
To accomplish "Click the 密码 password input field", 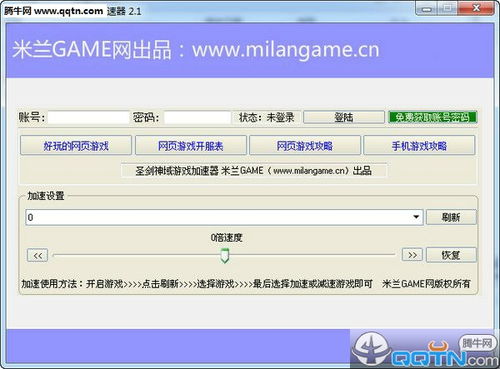I will click(197, 117).
